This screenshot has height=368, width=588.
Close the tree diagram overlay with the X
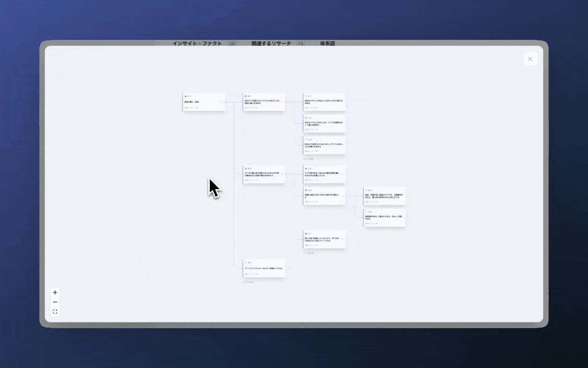tap(530, 59)
